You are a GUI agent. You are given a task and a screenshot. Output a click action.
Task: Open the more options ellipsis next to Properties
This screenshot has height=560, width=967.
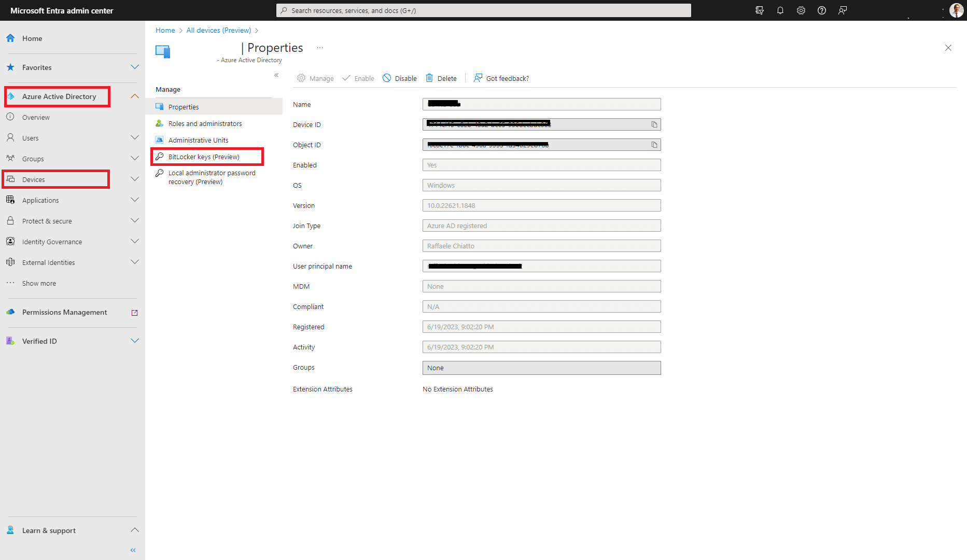[320, 48]
